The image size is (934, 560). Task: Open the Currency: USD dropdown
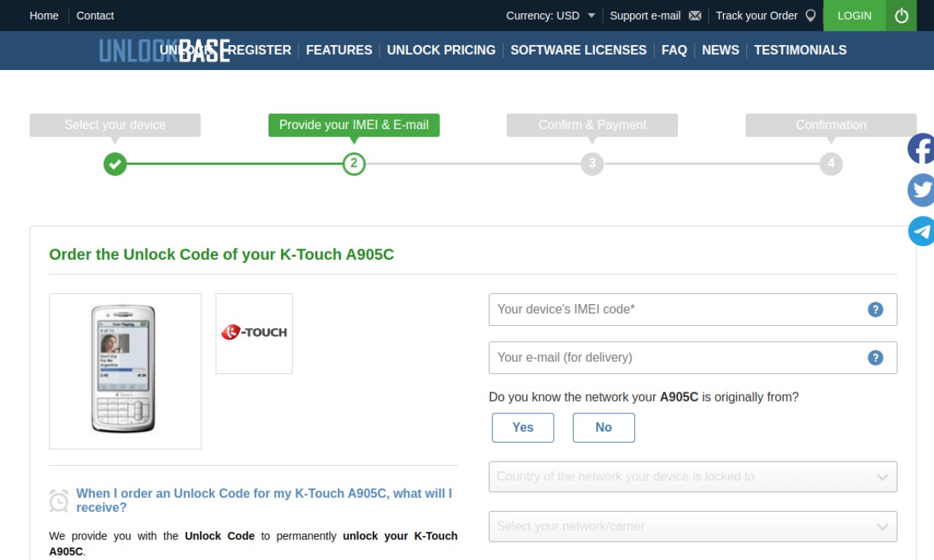pos(551,15)
